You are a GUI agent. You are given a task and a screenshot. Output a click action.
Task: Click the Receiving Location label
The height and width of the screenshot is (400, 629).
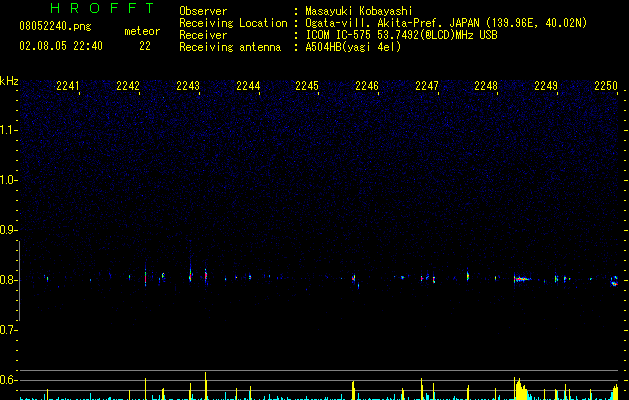(x=233, y=23)
